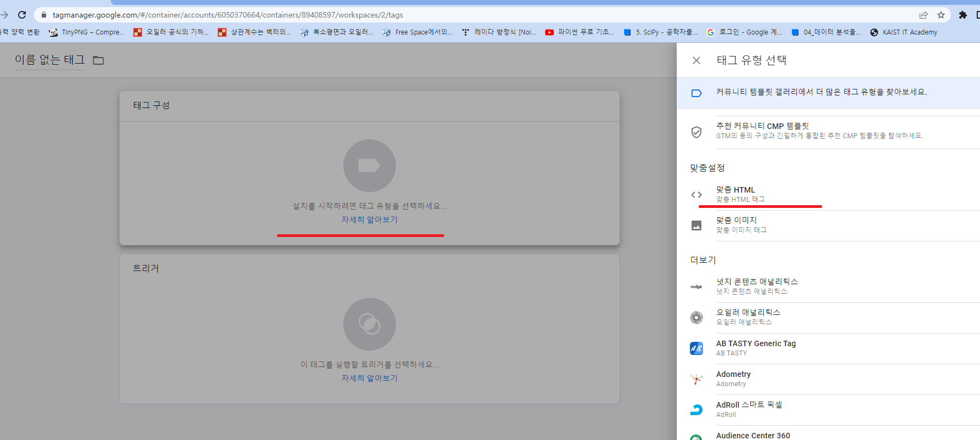This screenshot has height=440, width=980.
Task: Open the 상관계수는 벡터의 bookmark
Action: tap(255, 32)
